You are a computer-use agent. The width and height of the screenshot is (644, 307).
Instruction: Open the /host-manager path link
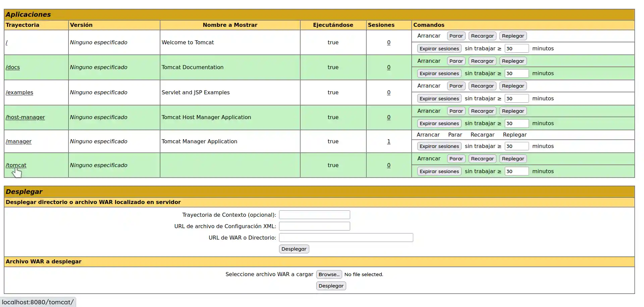25,117
